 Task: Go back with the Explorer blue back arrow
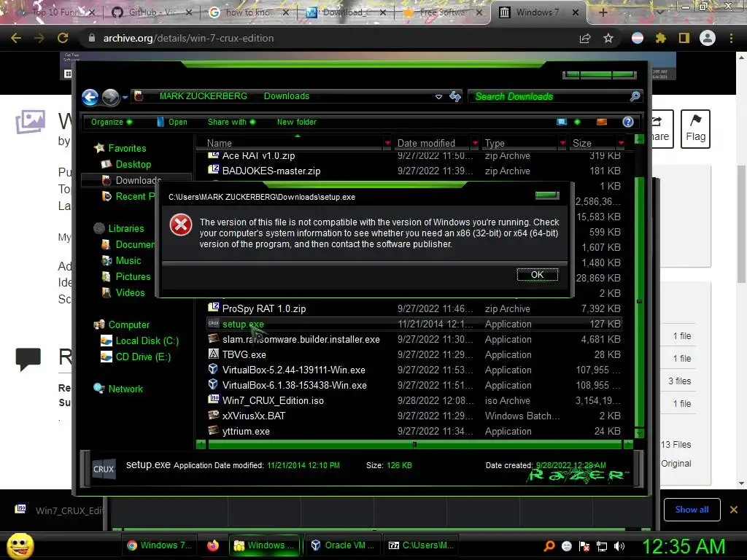90,97
